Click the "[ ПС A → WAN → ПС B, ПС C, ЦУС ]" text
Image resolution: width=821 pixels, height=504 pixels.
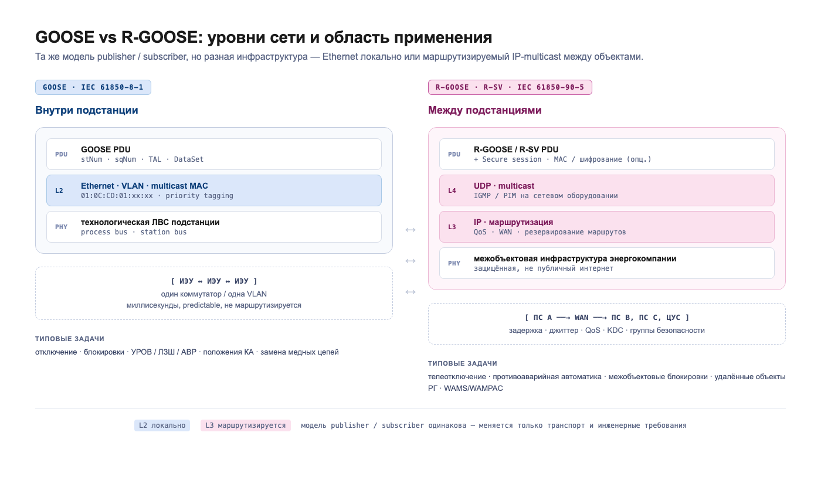click(x=607, y=318)
